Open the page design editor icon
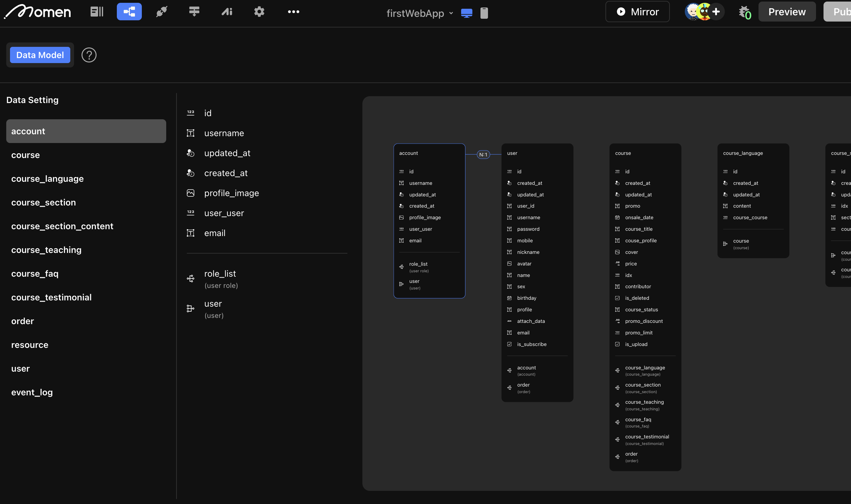 pos(97,12)
